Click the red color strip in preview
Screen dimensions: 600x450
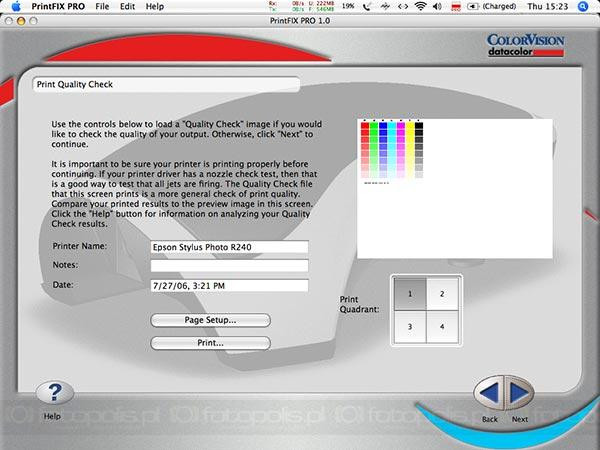(365, 150)
